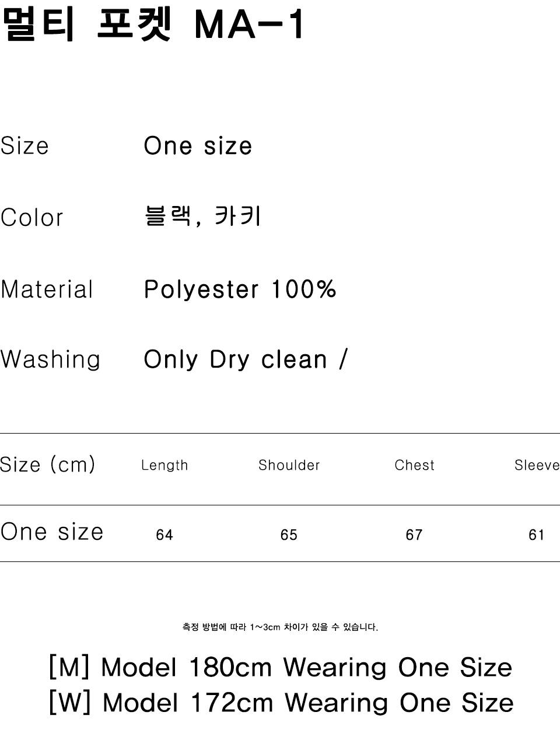Click the Washing label
560x747 pixels.
point(50,359)
